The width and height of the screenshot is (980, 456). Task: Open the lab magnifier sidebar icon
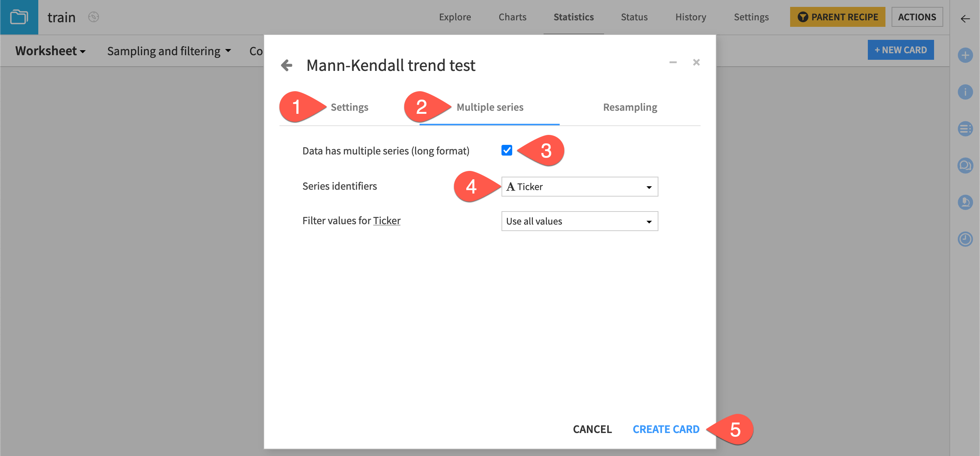point(965,202)
